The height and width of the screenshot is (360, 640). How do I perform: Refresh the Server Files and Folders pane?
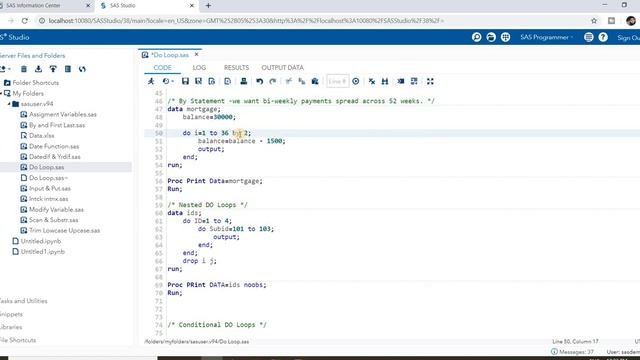pyautogui.click(x=82, y=69)
